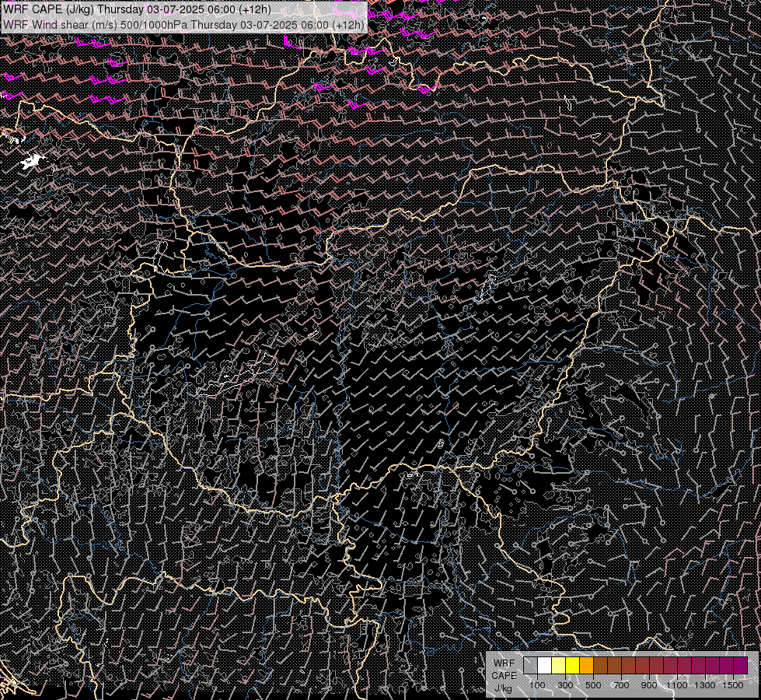Click the J/kg unit label in legend
The height and width of the screenshot is (700, 761).
[504, 688]
